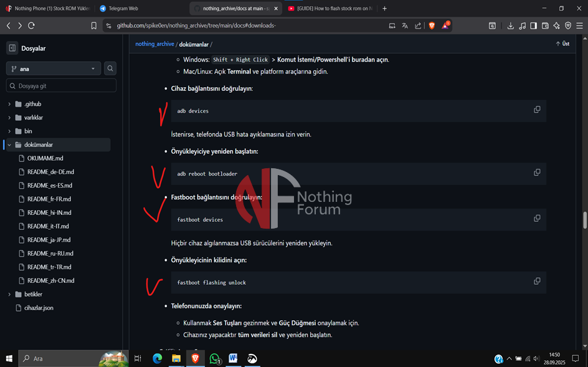Open the Brave Rewards triangle icon
The height and width of the screenshot is (367, 588).
coord(445,26)
